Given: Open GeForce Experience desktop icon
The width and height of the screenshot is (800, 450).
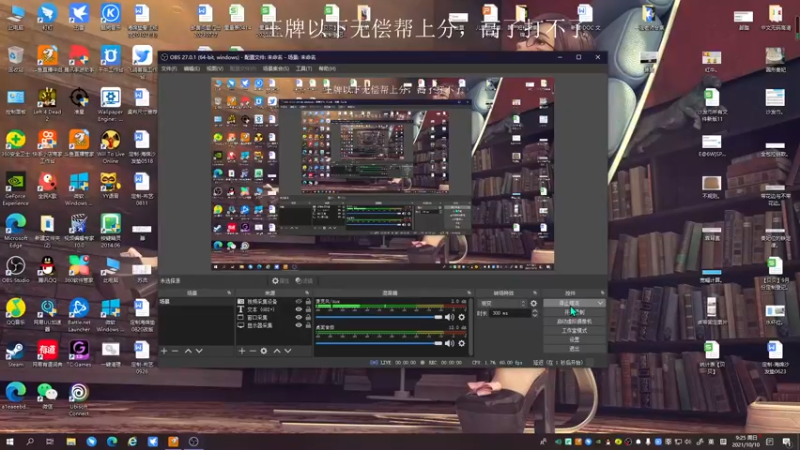Looking at the screenshot, I should point(15,188).
